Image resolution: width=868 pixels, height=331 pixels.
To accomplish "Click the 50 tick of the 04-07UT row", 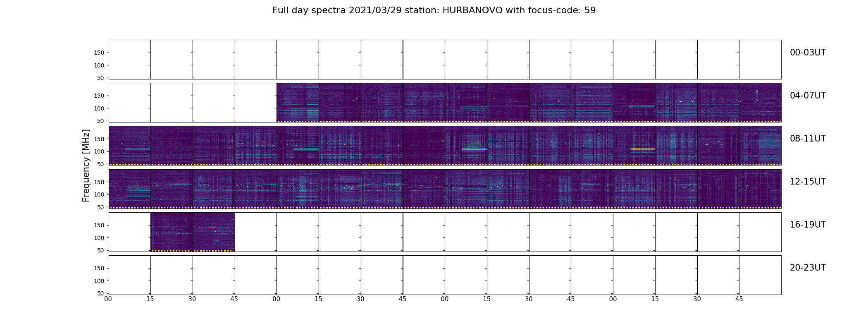I will (101, 121).
